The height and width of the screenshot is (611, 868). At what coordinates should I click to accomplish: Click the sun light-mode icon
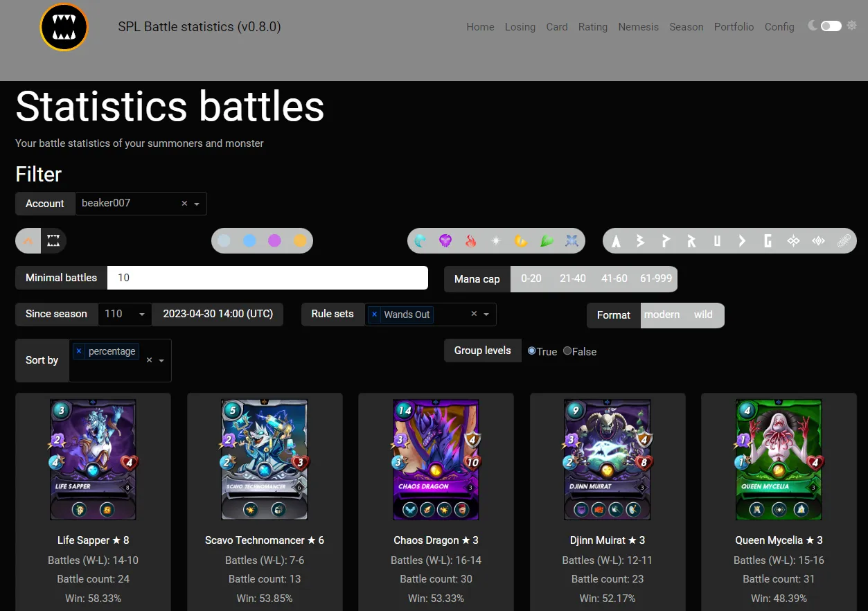pos(851,26)
